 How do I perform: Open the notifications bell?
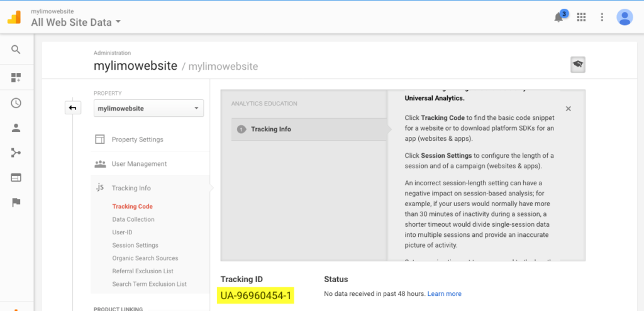click(x=558, y=17)
